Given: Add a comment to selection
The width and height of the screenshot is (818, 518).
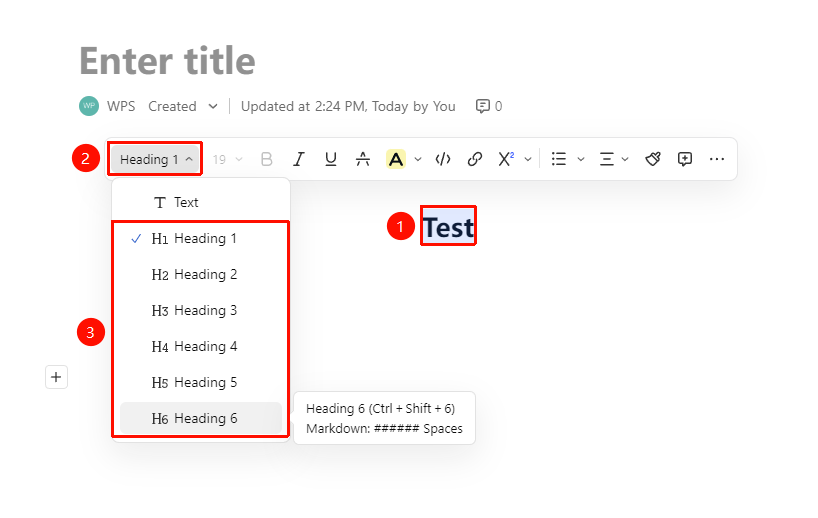Looking at the screenshot, I should pos(685,159).
